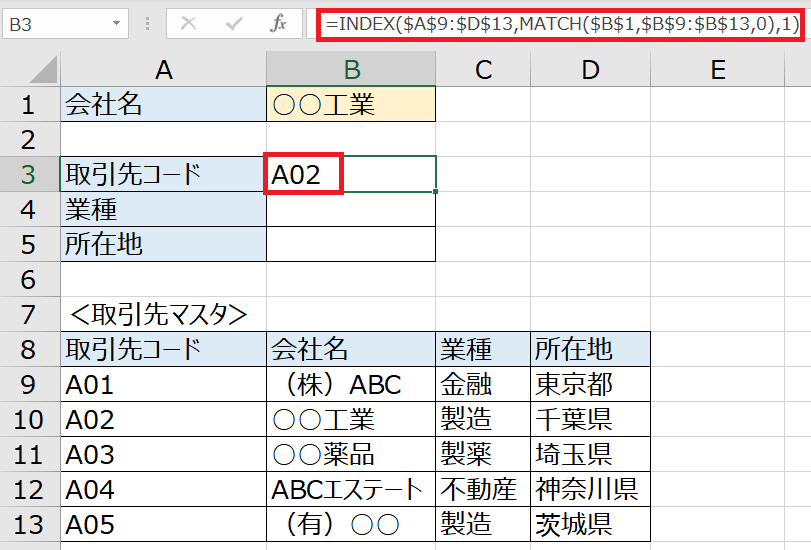The image size is (811, 550).
Task: Click cell 製造 in row 13
Action: 483,524
